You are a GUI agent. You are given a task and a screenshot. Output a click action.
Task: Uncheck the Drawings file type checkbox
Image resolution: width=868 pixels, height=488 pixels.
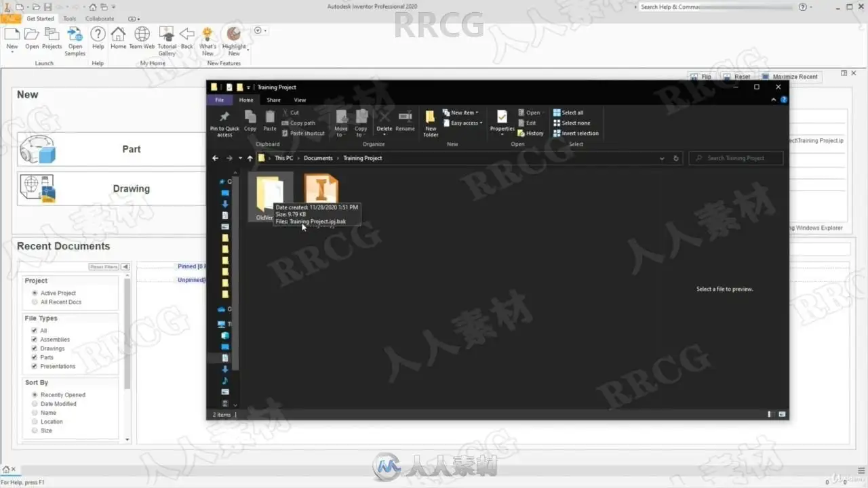[x=35, y=348]
